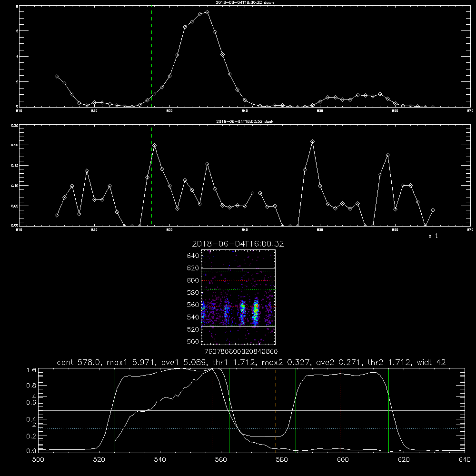
Task: Click '0.0' on the bottom plot y-axis
Action: [x=31, y=451]
